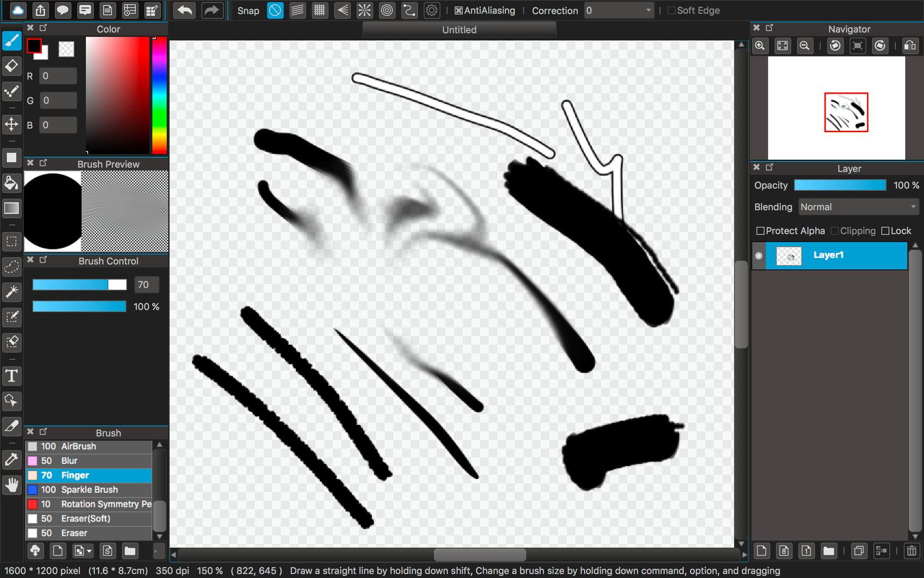Screen dimensions: 924x578
Task: Click the speech bubble icon in top toolbar
Action: coord(63,10)
